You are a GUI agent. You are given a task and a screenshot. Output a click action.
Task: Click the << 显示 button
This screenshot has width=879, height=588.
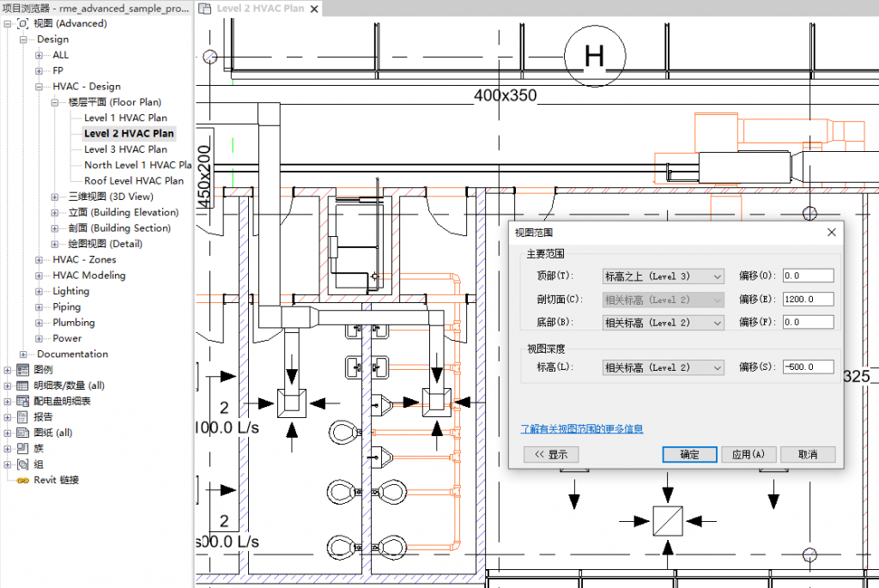pos(551,454)
